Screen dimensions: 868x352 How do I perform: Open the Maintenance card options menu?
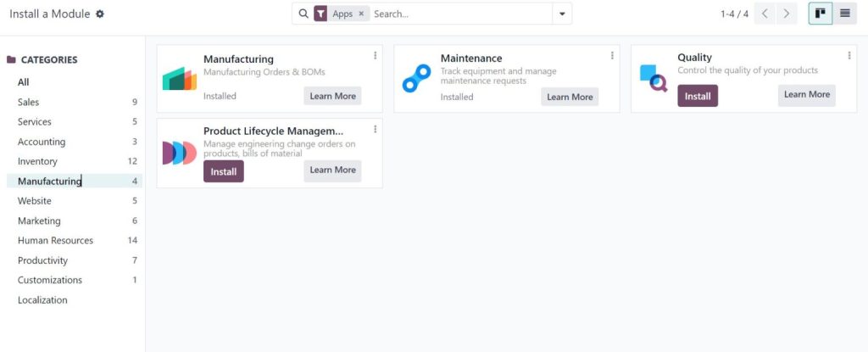click(612, 56)
